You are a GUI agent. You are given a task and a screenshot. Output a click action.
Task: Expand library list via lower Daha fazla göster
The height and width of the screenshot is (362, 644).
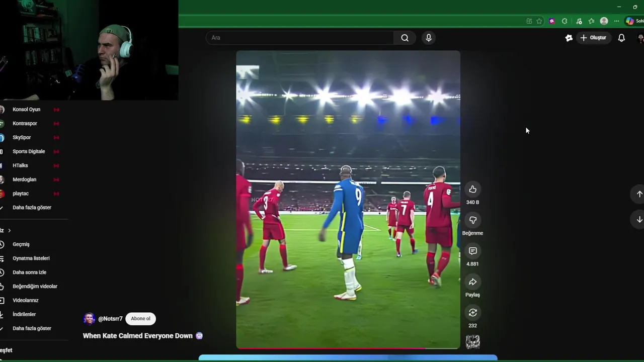coord(32,328)
